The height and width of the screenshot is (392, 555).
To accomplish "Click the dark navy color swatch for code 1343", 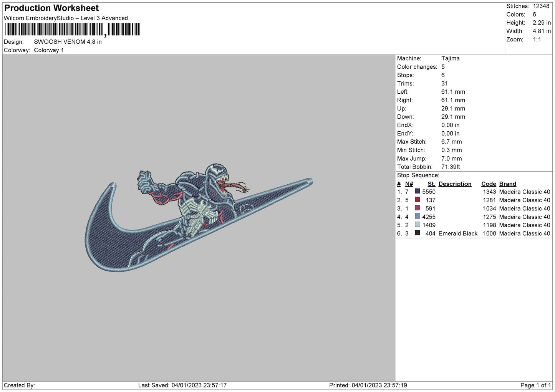I will coord(417,191).
